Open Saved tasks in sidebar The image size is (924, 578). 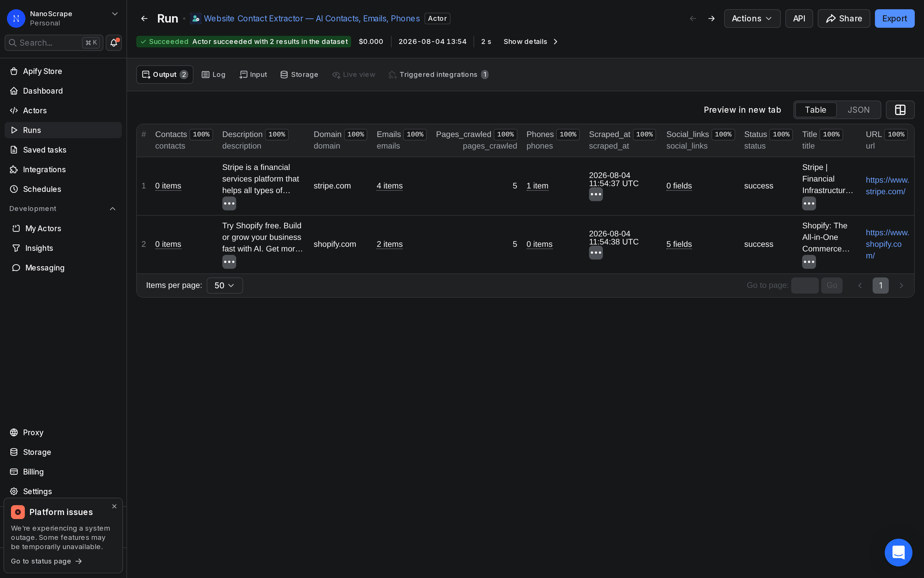63,150
